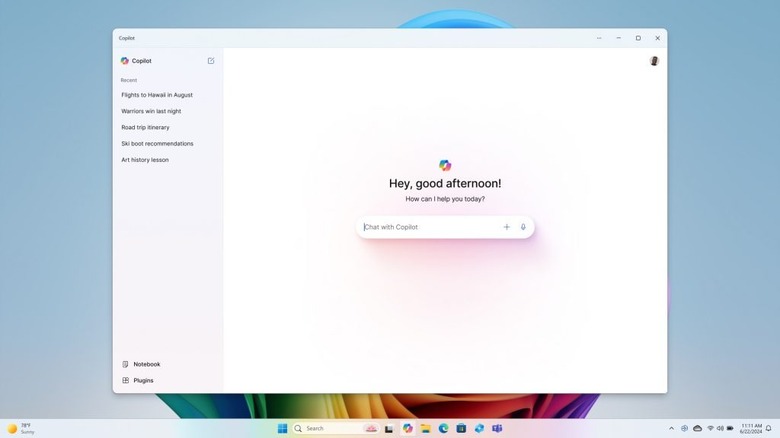Click the globe icon in the system tray
The width and height of the screenshot is (780, 438).
click(684, 429)
